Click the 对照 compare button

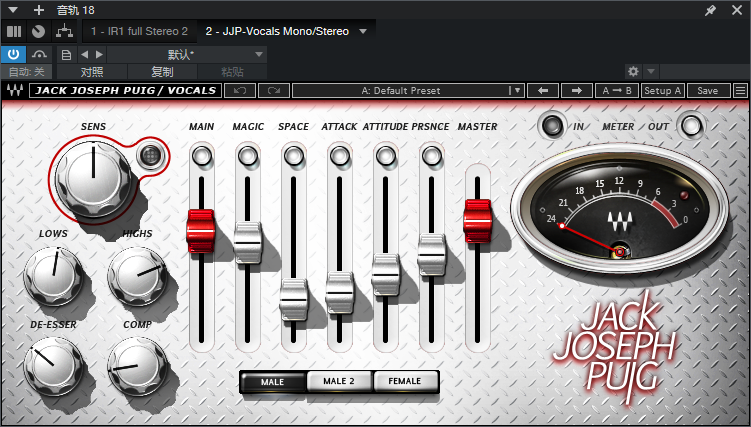92,72
